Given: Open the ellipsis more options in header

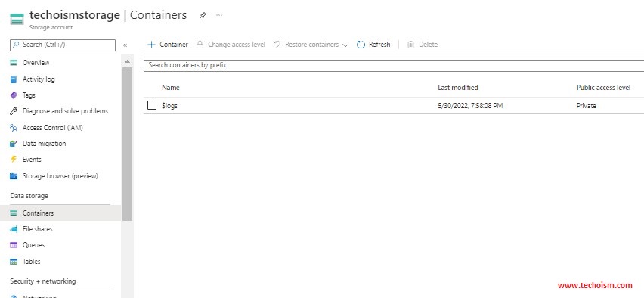Looking at the screenshot, I should coord(219,15).
